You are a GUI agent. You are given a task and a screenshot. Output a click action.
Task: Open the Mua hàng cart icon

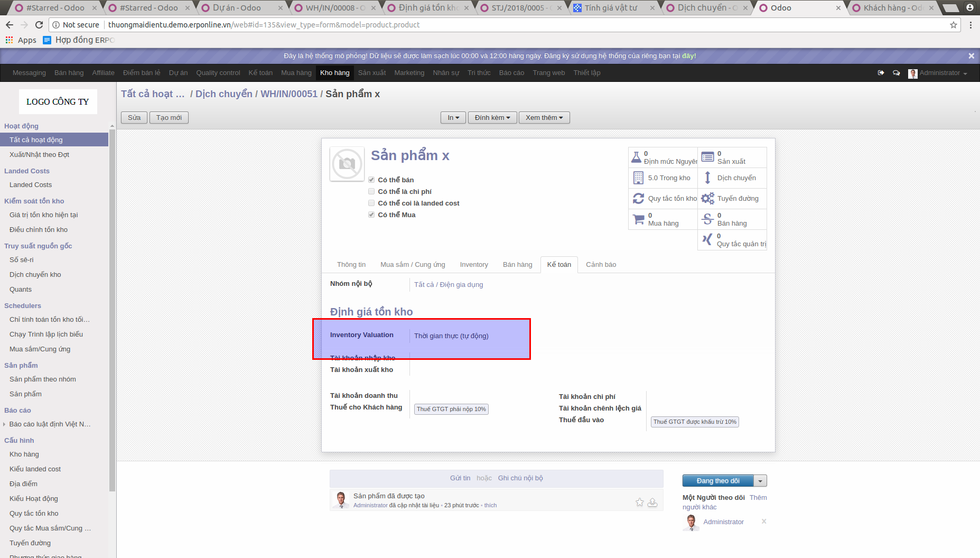coord(638,219)
